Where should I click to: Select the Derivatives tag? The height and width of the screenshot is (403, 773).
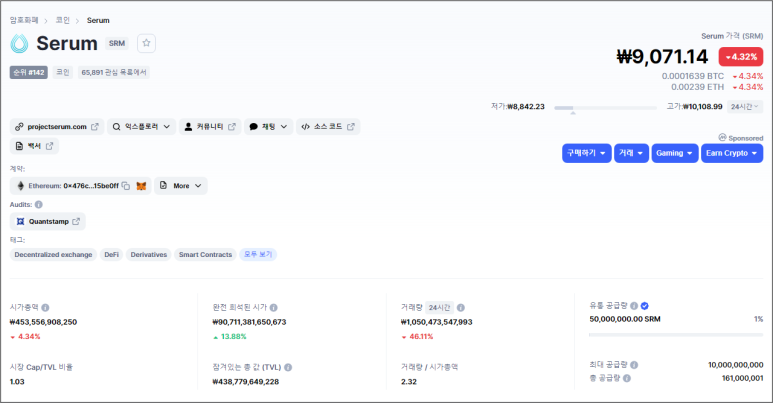(148, 255)
